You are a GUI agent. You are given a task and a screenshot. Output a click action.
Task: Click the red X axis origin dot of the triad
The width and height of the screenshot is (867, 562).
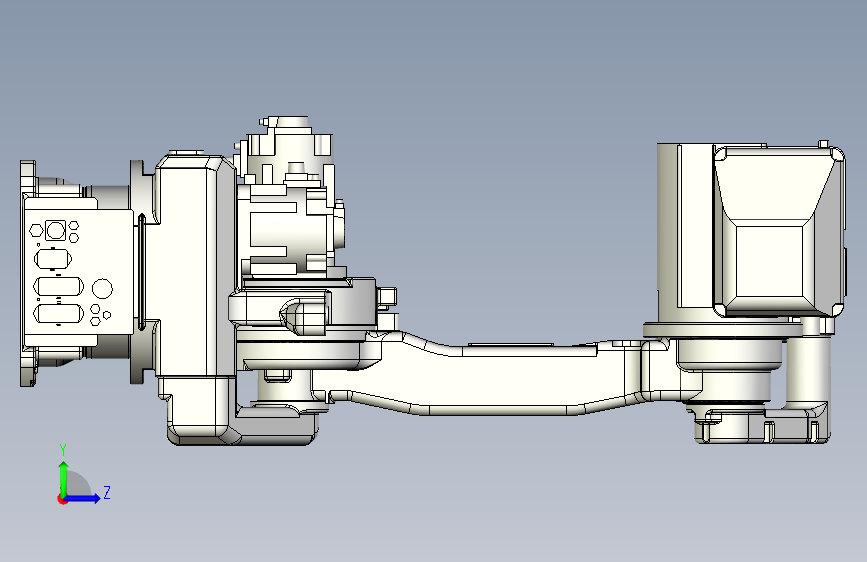pos(61,499)
